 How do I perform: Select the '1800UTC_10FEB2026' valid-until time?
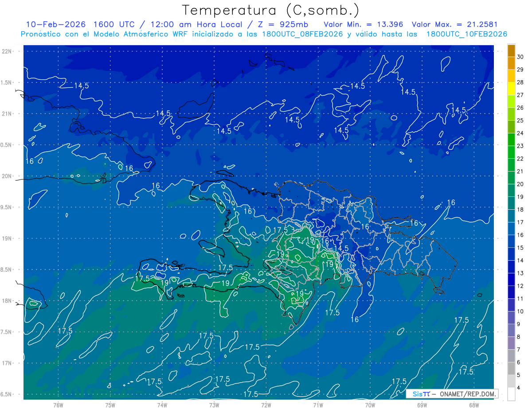[466, 34]
